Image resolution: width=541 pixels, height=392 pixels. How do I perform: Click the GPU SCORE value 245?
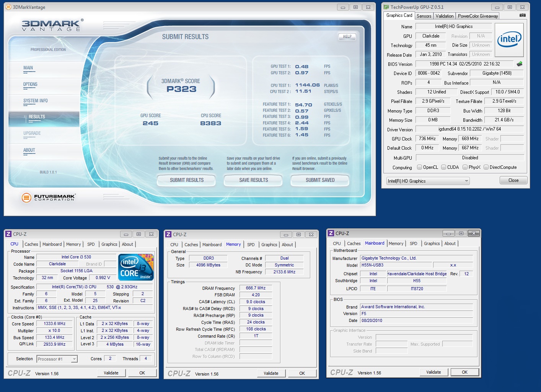(150, 123)
